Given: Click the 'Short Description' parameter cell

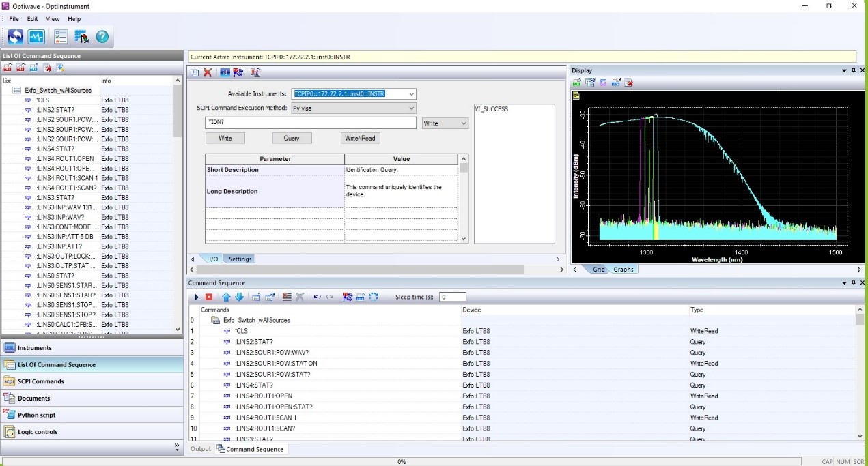Looking at the screenshot, I should 275,170.
